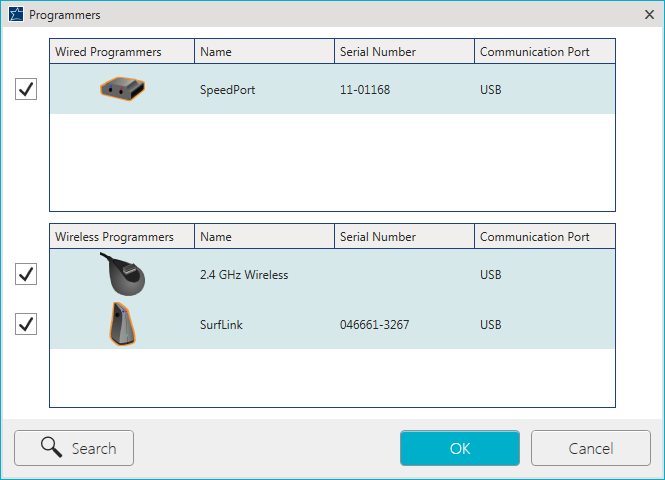The width and height of the screenshot is (665, 480).
Task: Select the 2.4 GHz Wireless name cell
Action: tap(244, 275)
